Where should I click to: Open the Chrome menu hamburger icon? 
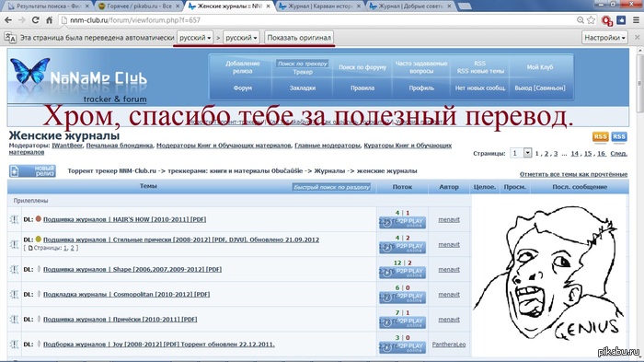tap(636, 20)
